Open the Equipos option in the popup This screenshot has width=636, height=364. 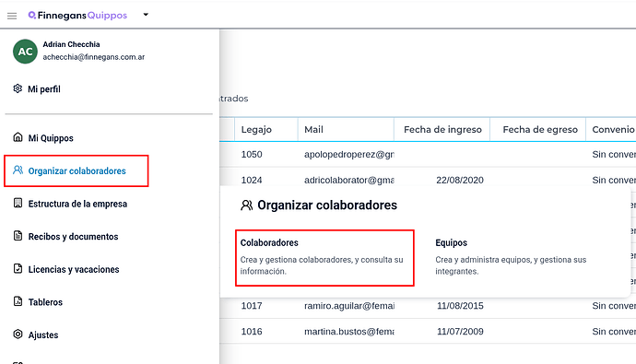point(451,242)
